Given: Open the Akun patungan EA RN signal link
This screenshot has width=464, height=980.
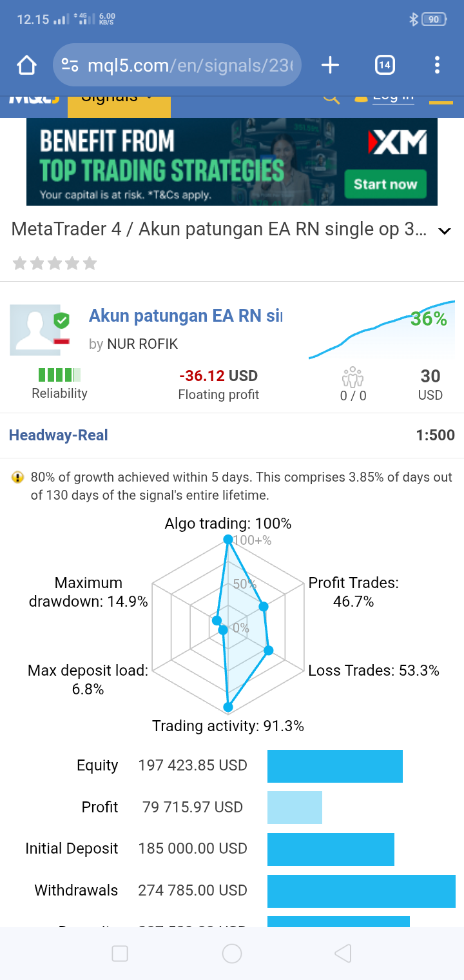Looking at the screenshot, I should 186,316.
